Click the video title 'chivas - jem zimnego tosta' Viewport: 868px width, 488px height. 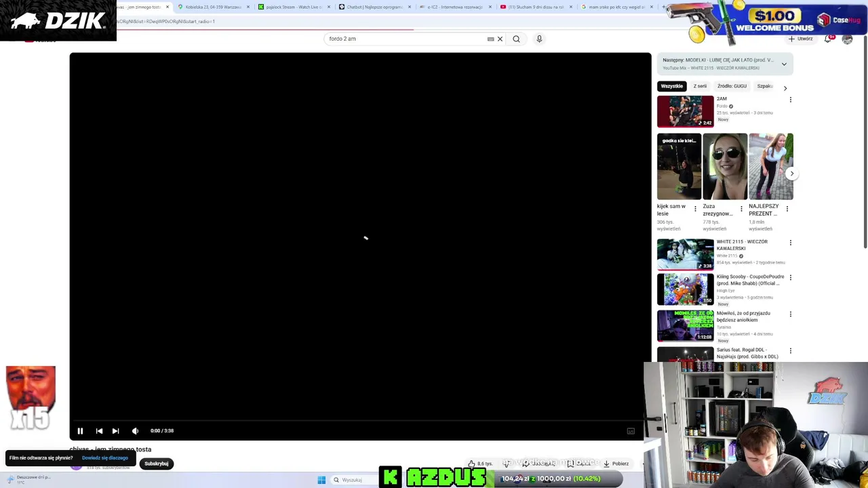[111, 449]
